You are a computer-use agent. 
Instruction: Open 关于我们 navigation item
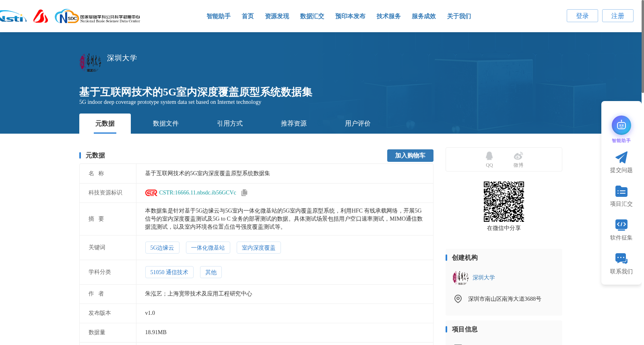(x=459, y=16)
